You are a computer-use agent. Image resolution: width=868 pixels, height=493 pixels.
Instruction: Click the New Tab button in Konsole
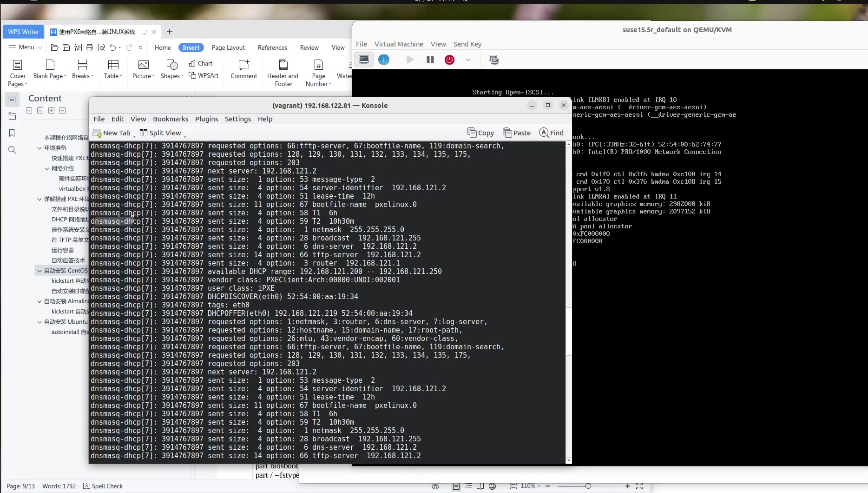coord(112,133)
